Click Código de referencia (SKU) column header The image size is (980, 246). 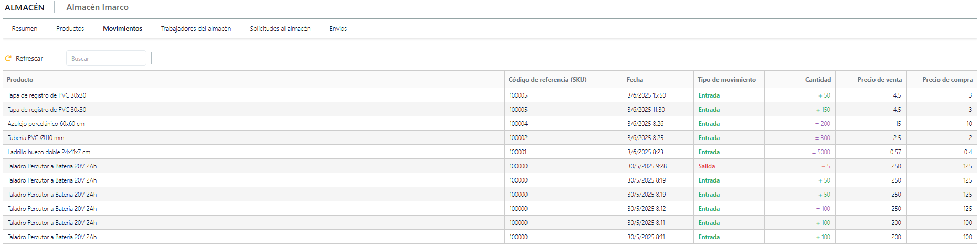[x=547, y=80]
